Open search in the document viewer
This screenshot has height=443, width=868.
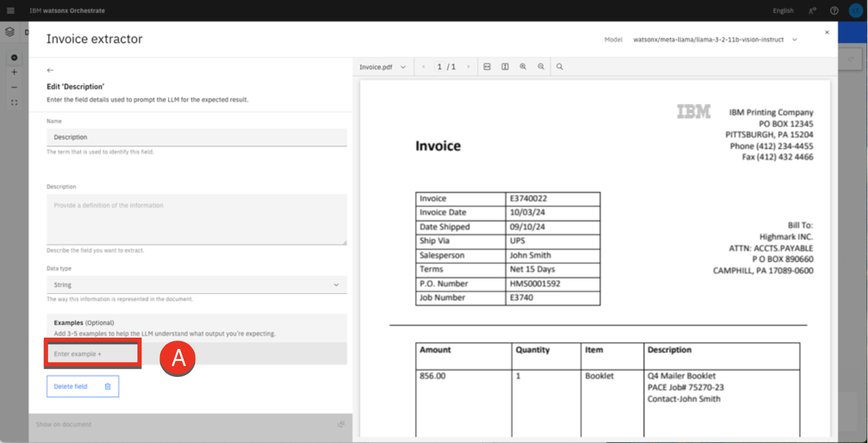click(x=560, y=67)
